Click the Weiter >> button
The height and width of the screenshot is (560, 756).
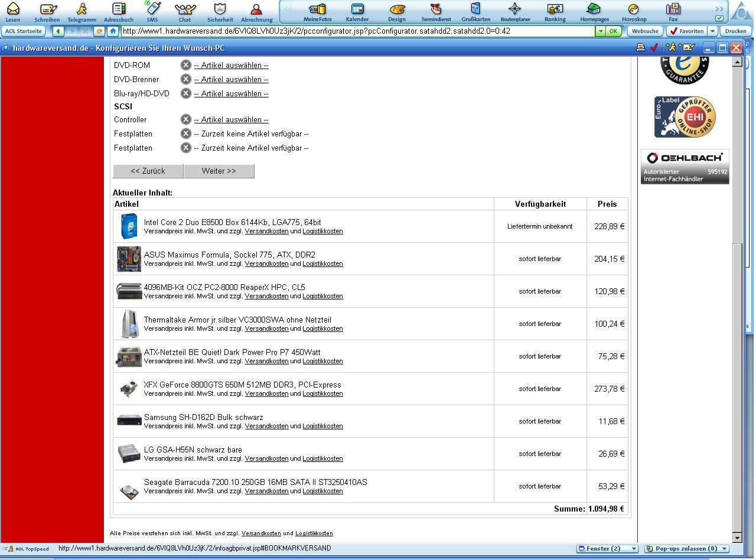pyautogui.click(x=219, y=171)
